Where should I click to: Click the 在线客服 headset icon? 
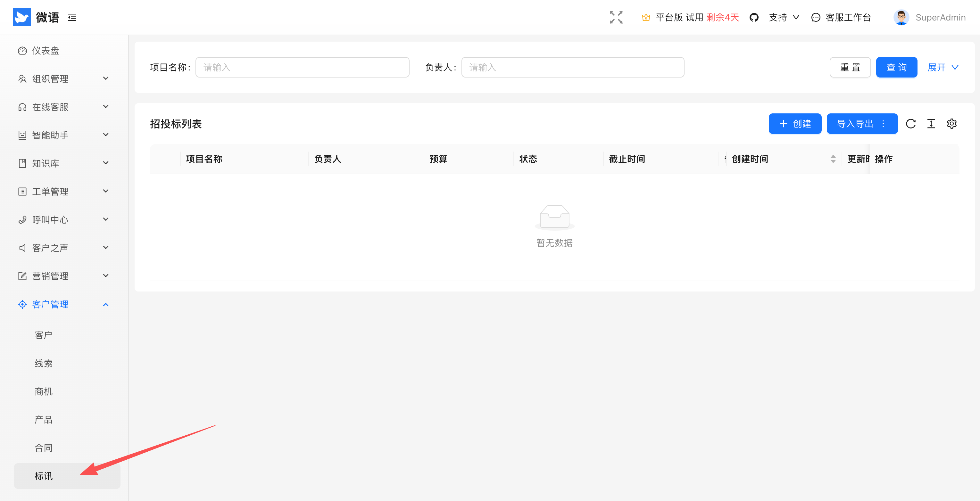[22, 107]
